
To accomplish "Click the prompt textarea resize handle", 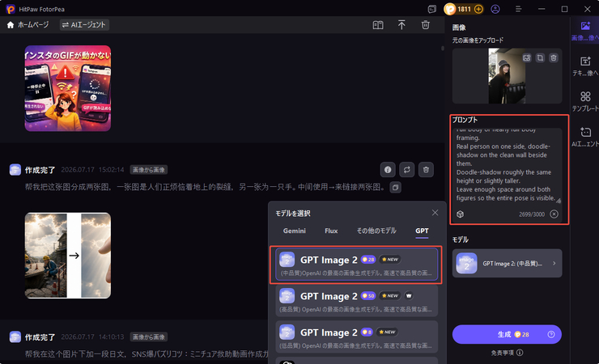I will [x=559, y=201].
